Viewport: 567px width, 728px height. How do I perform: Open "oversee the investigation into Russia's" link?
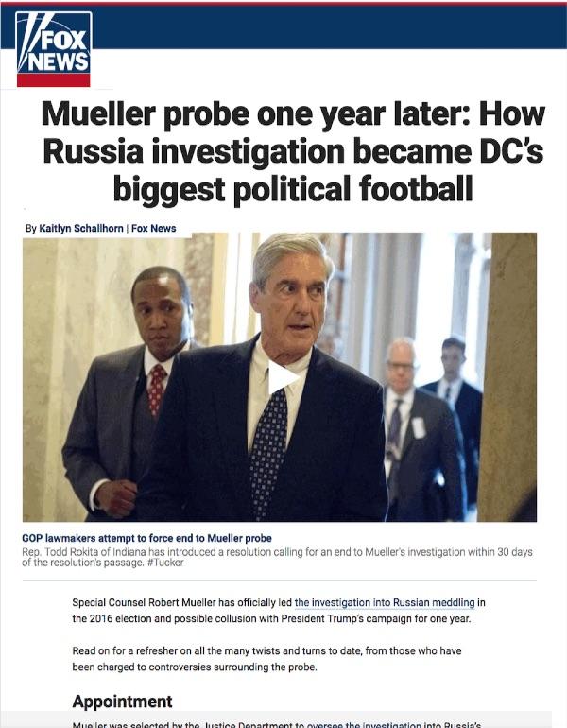394,725
